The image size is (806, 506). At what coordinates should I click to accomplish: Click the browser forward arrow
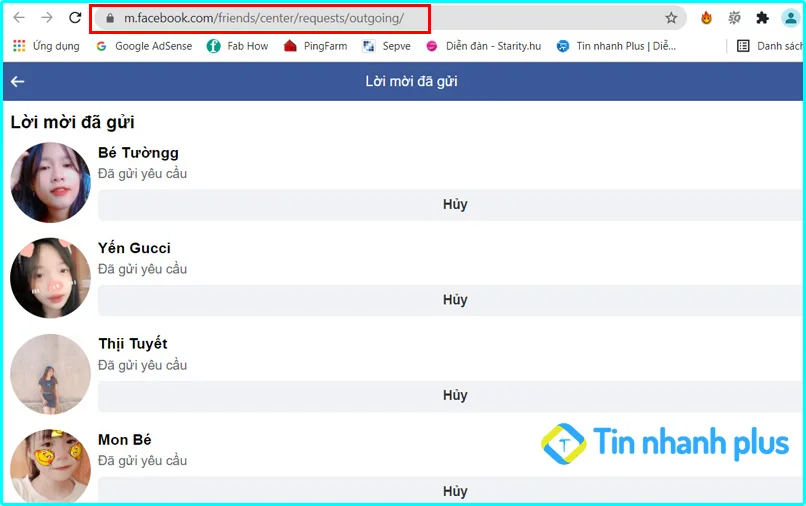coord(47,18)
